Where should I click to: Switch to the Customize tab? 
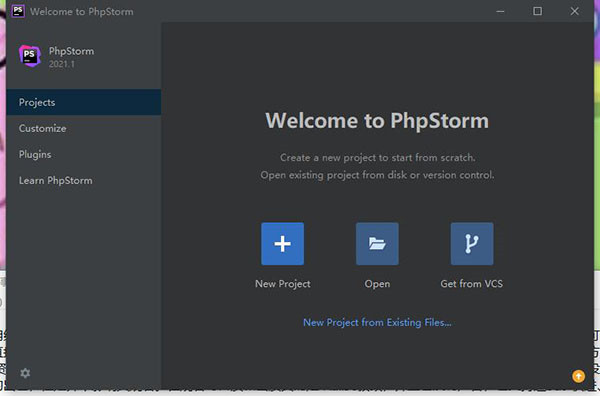(x=83, y=128)
